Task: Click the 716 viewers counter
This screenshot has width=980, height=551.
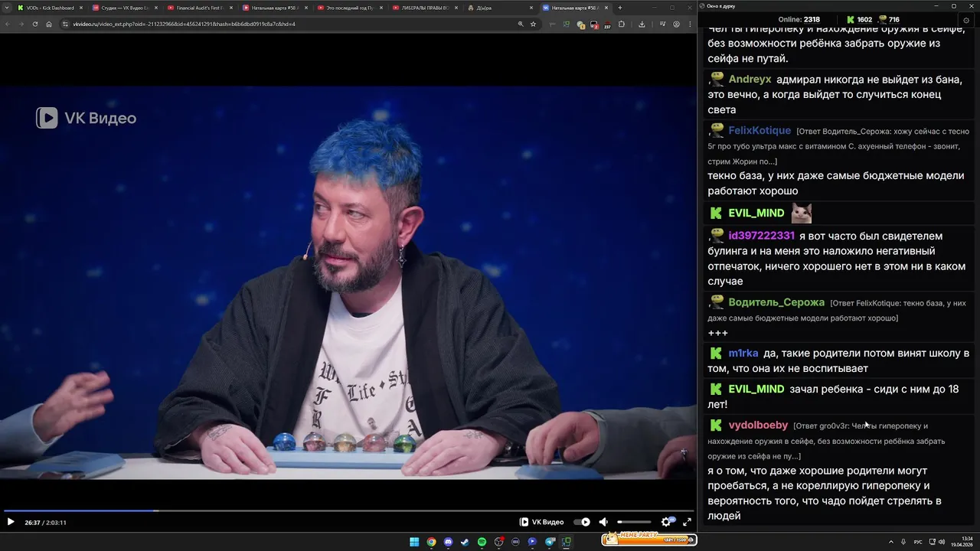Action: pos(888,20)
